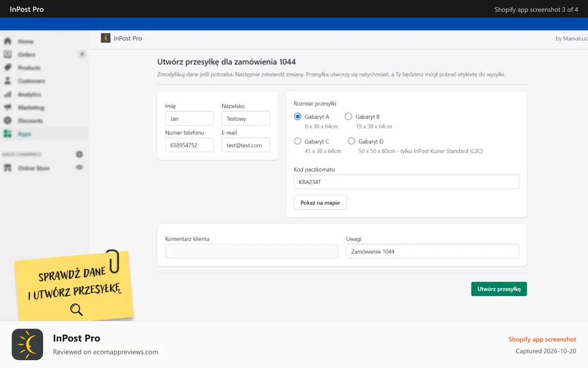This screenshot has width=588, height=368.
Task: Select Gabaryt B parcel size
Action: (x=348, y=117)
